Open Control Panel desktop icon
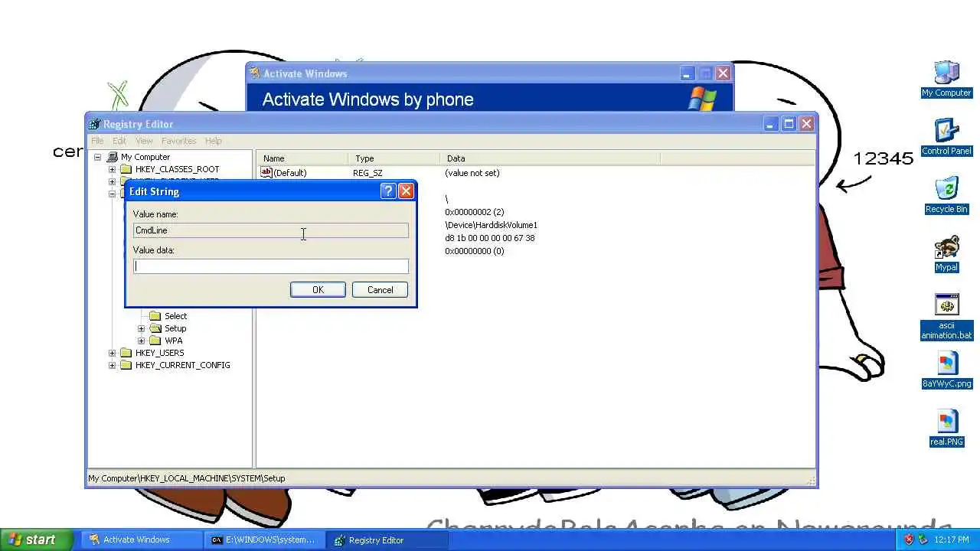The height and width of the screenshot is (551, 980). tap(946, 138)
